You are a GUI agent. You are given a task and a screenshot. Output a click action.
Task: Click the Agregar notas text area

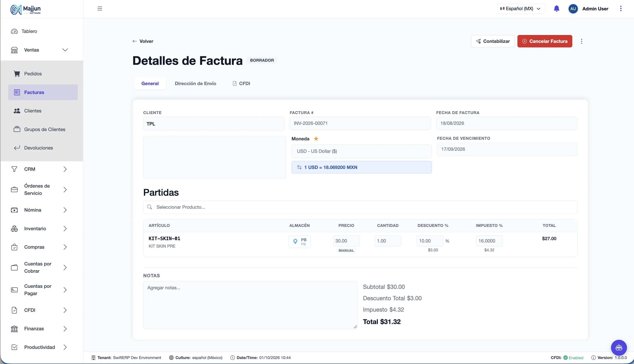[x=250, y=305]
